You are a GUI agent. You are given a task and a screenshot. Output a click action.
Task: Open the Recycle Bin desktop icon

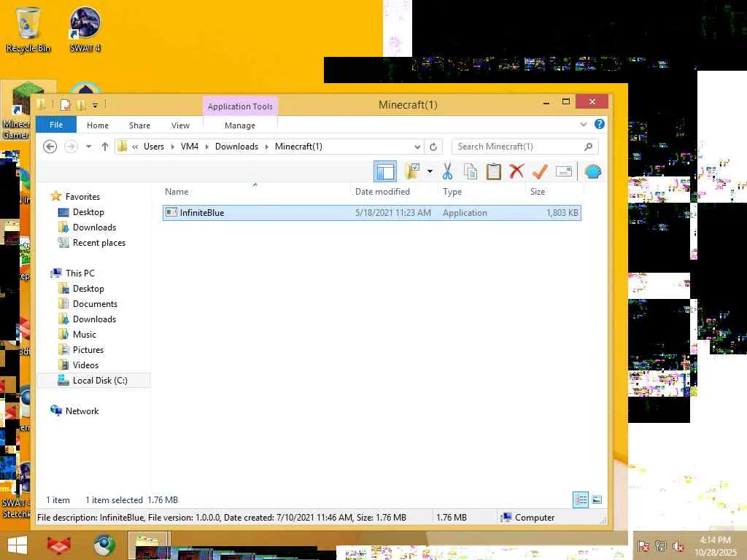28,30
